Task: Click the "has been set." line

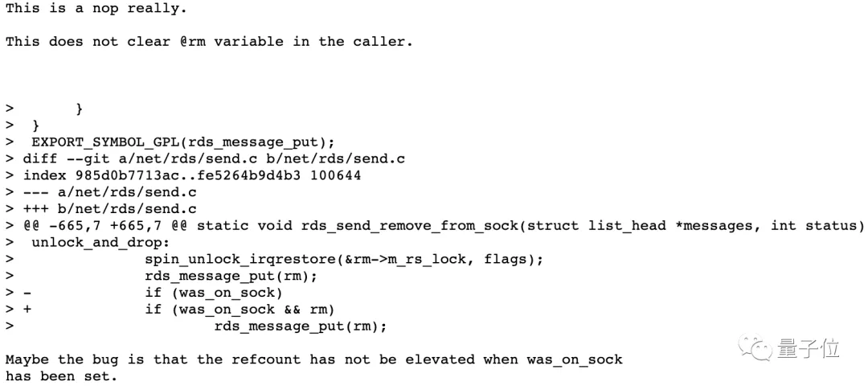Action: tap(62, 376)
